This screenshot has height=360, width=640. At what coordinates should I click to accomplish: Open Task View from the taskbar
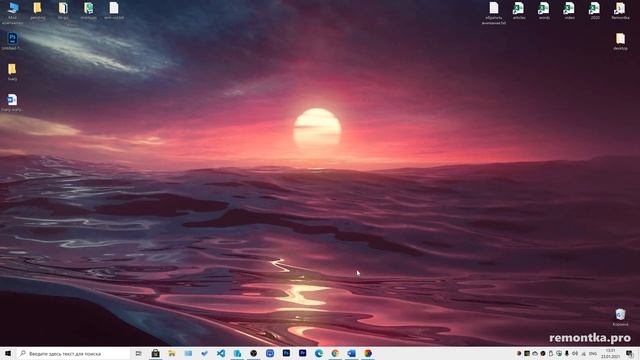(139, 353)
